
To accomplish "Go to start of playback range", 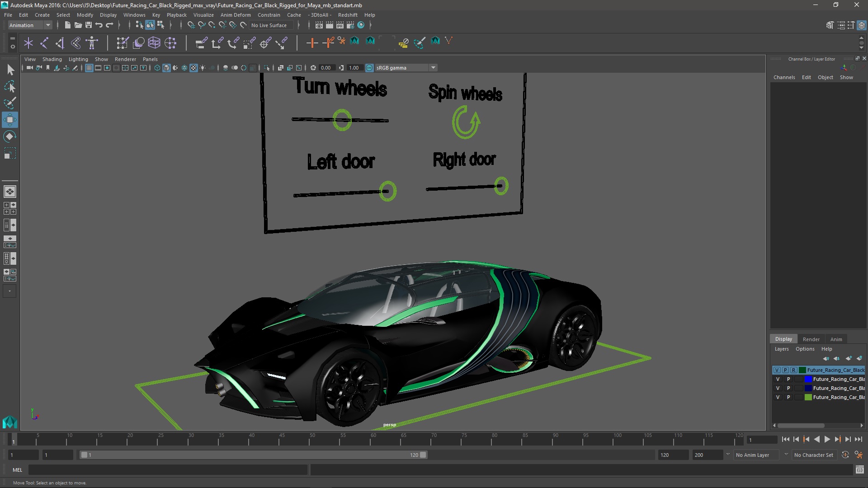I will pos(785,439).
